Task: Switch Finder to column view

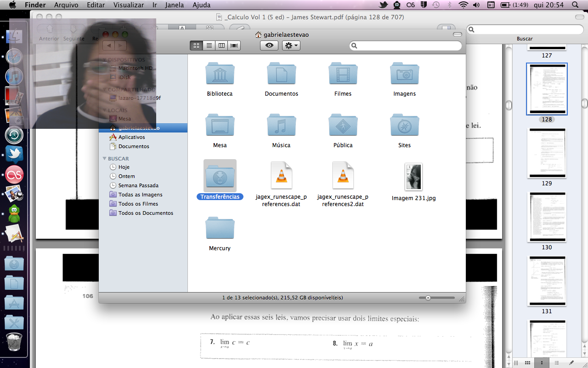Action: [222, 46]
